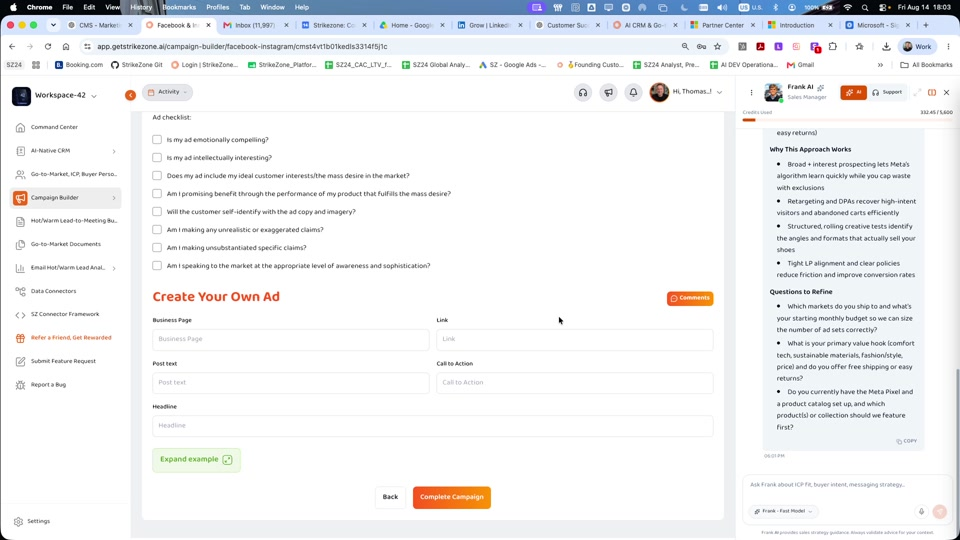The height and width of the screenshot is (540, 960).
Task: Check 'Is my ad intellectually interesting?'
Action: pos(157,157)
